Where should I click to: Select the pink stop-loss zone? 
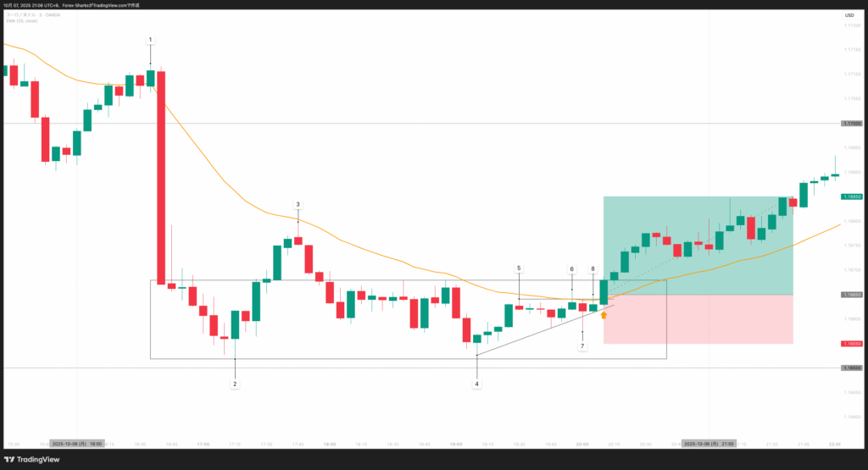[x=698, y=319]
